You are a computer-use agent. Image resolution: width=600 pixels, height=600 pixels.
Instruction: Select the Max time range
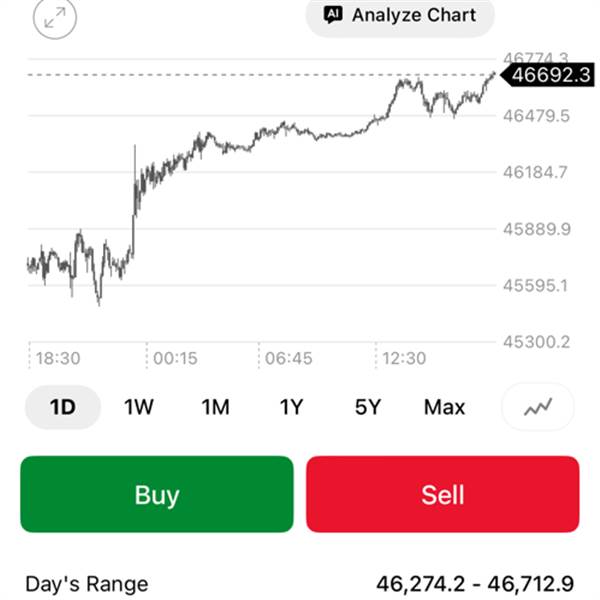point(444,407)
